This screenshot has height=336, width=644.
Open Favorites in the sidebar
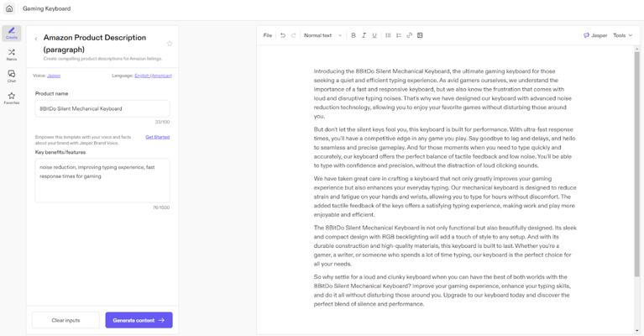pyautogui.click(x=12, y=98)
